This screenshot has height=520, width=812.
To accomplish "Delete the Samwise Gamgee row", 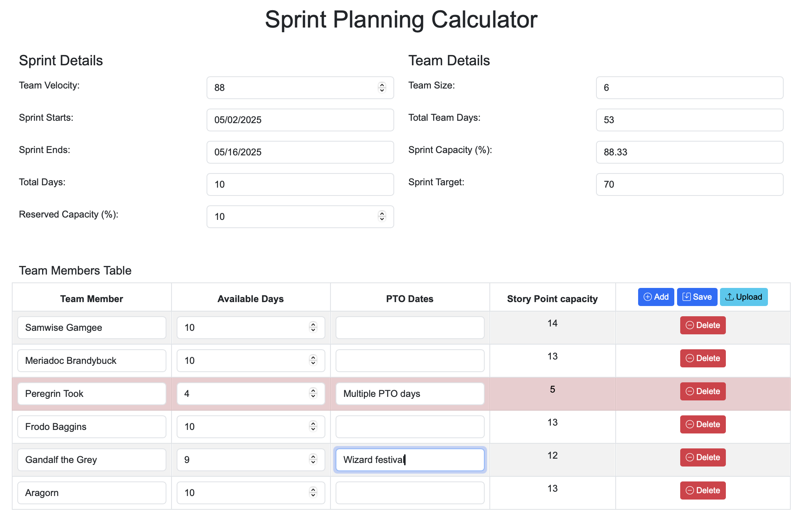I will (x=703, y=325).
